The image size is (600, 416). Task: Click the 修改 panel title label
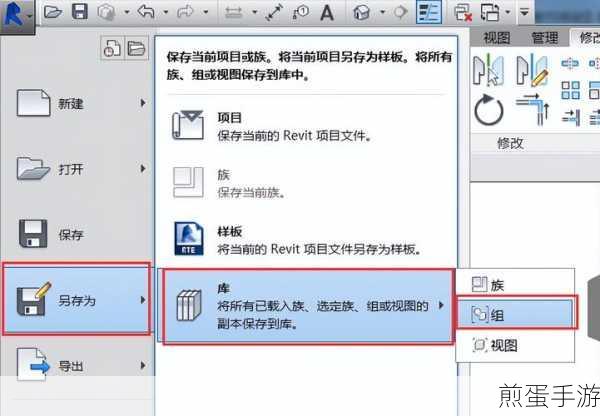tap(510, 144)
